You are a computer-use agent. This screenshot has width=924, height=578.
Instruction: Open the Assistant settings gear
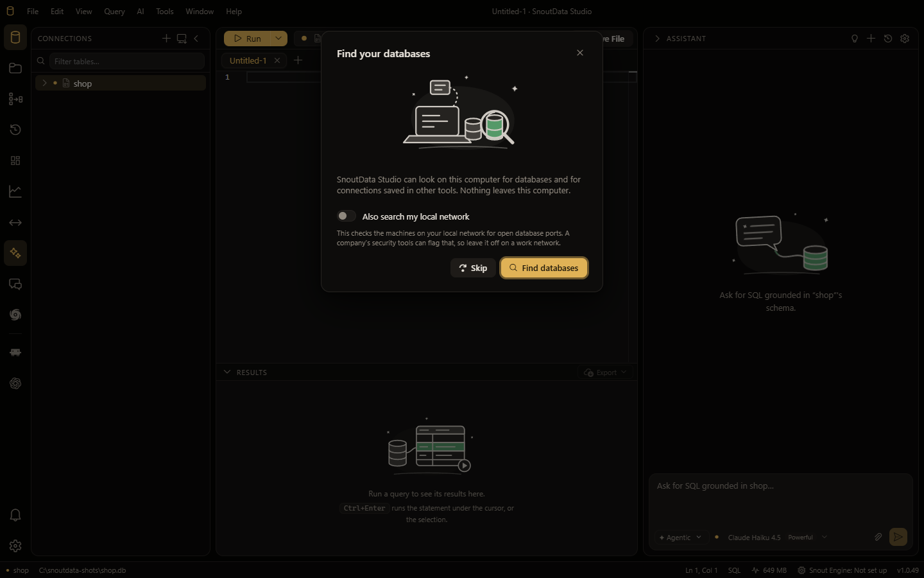905,39
